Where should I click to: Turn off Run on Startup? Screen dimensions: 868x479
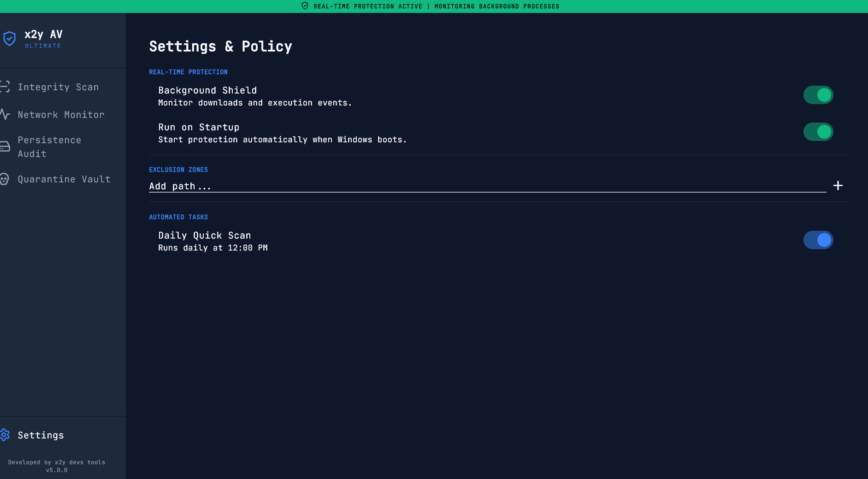point(818,132)
